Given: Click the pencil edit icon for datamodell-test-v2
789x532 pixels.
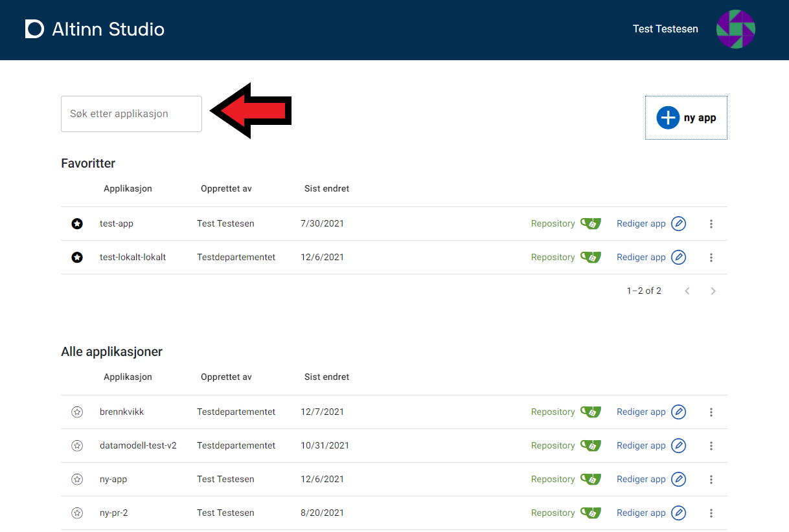Looking at the screenshot, I should click(x=678, y=445).
